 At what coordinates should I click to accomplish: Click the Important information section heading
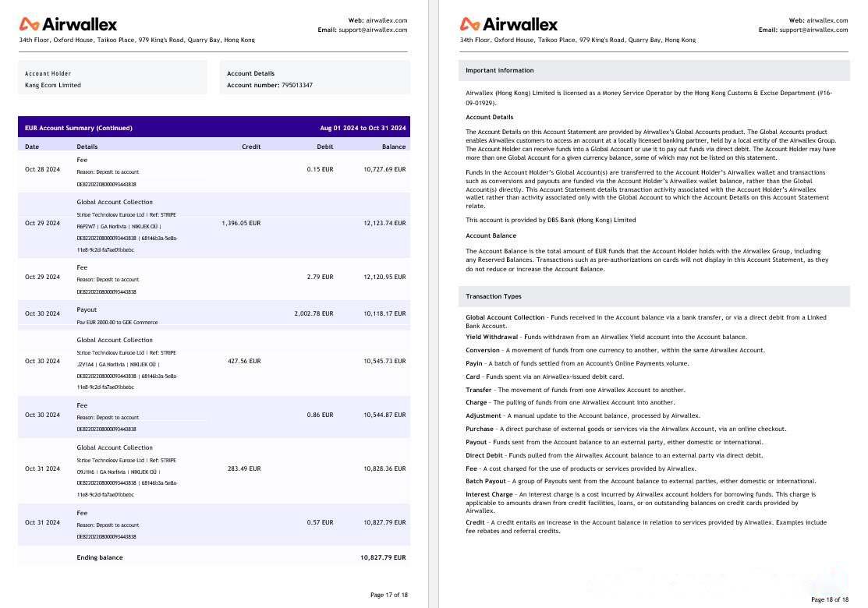tap(500, 70)
